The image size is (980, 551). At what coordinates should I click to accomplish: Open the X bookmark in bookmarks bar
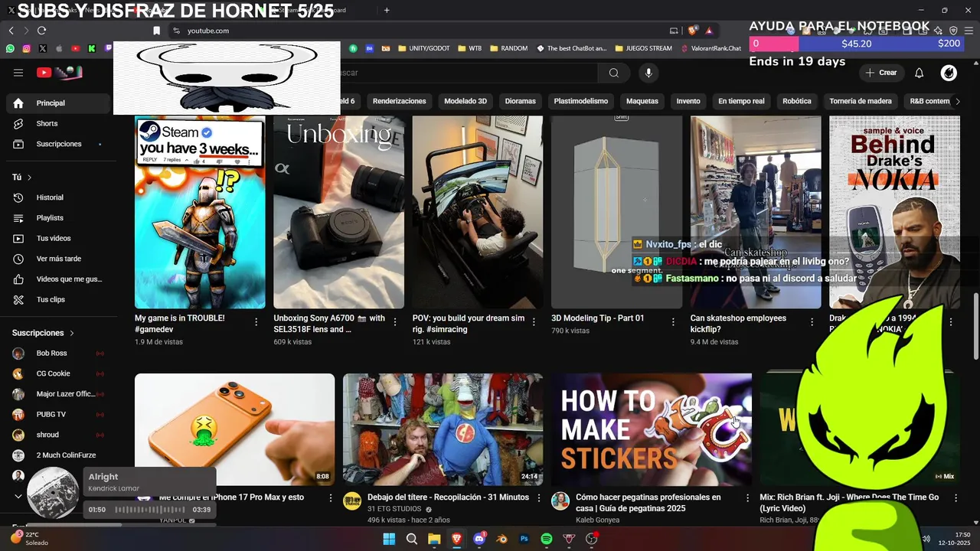43,48
